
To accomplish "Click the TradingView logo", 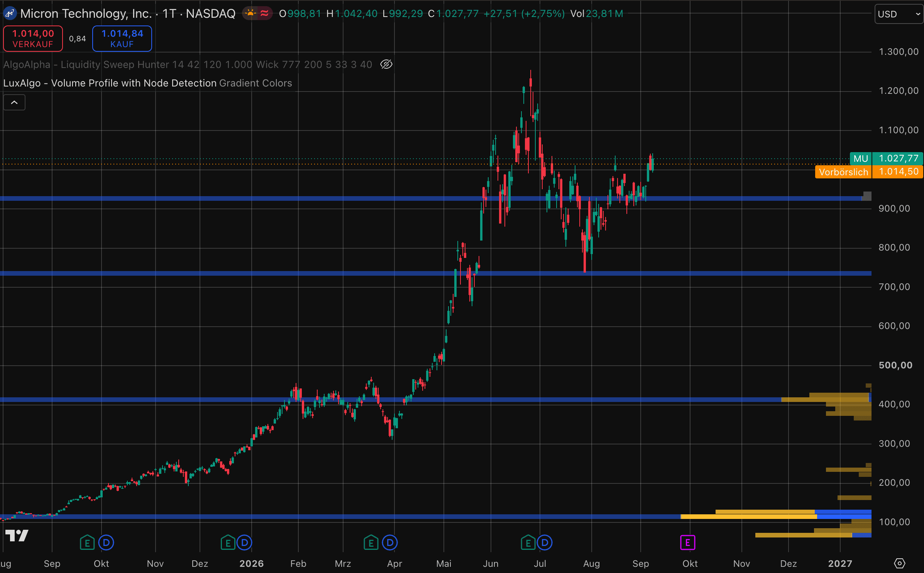I will (17, 535).
